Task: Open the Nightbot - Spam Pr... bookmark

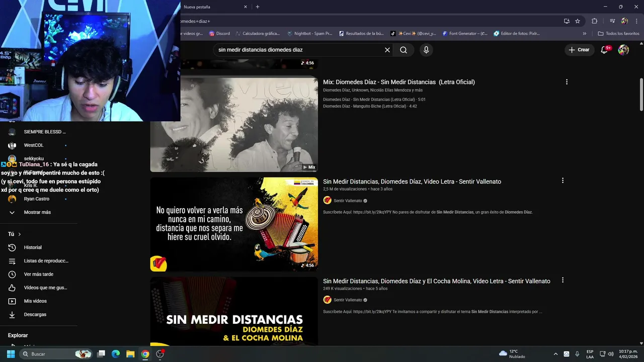Action: 310,34
